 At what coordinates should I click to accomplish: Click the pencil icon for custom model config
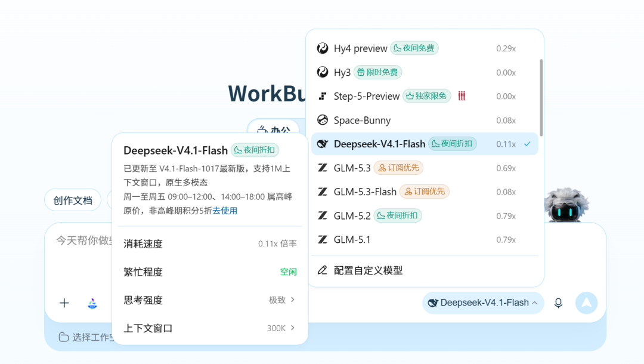click(x=323, y=270)
